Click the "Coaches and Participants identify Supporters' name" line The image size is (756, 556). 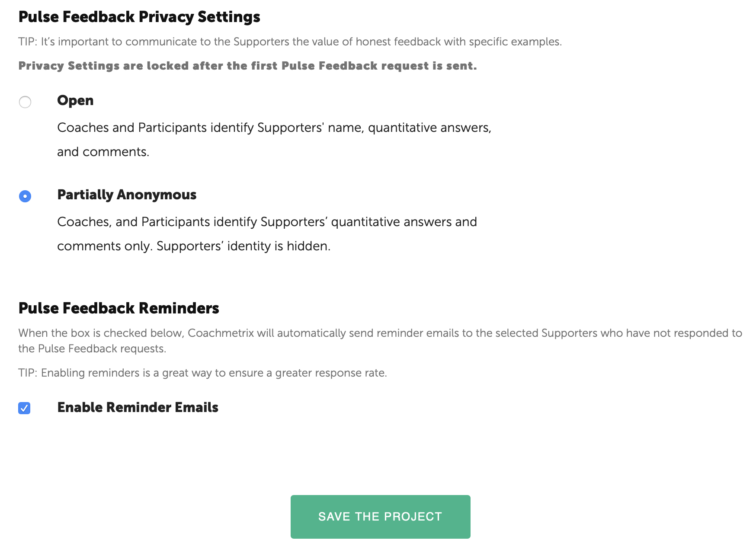pyautogui.click(x=274, y=128)
